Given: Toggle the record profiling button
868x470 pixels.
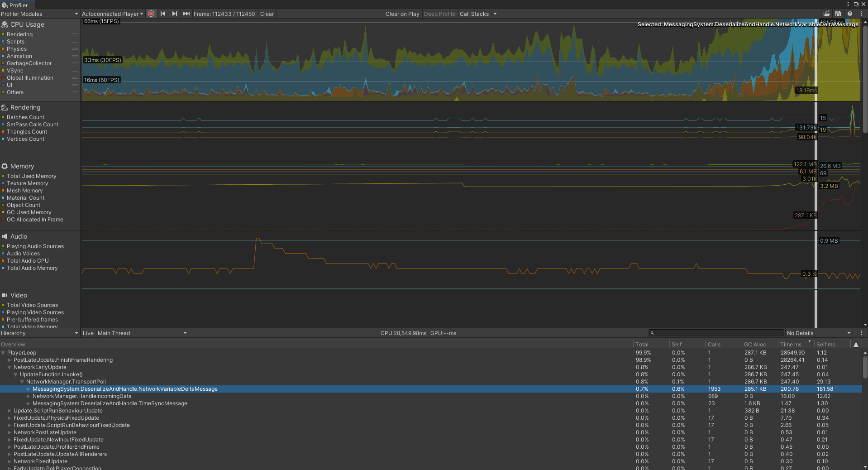Looking at the screenshot, I should 151,14.
